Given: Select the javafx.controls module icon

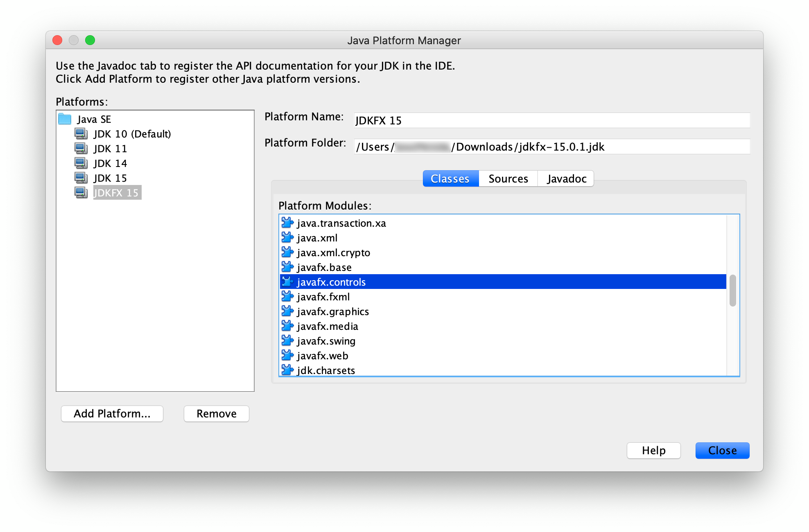Looking at the screenshot, I should (x=288, y=282).
